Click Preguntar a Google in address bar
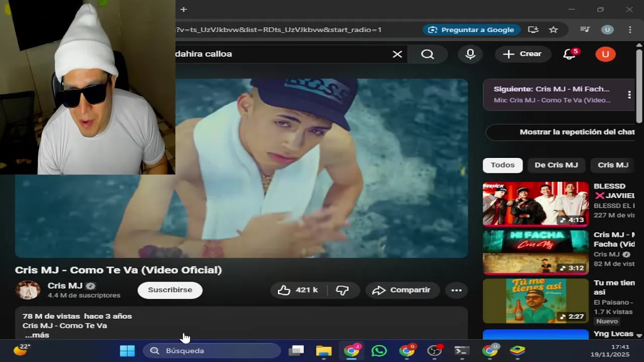The width and height of the screenshot is (644, 362). [x=471, y=30]
